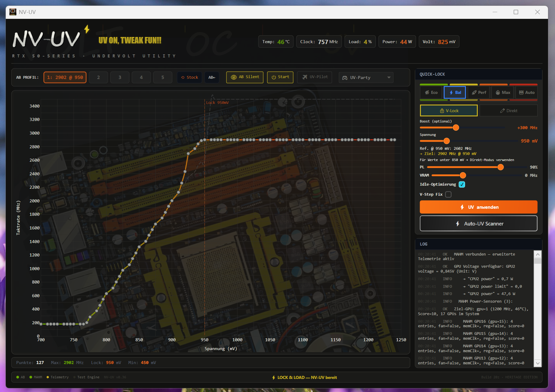Click the lightning icon on Auto-UV Scanner
The image size is (555, 392).
[458, 224]
